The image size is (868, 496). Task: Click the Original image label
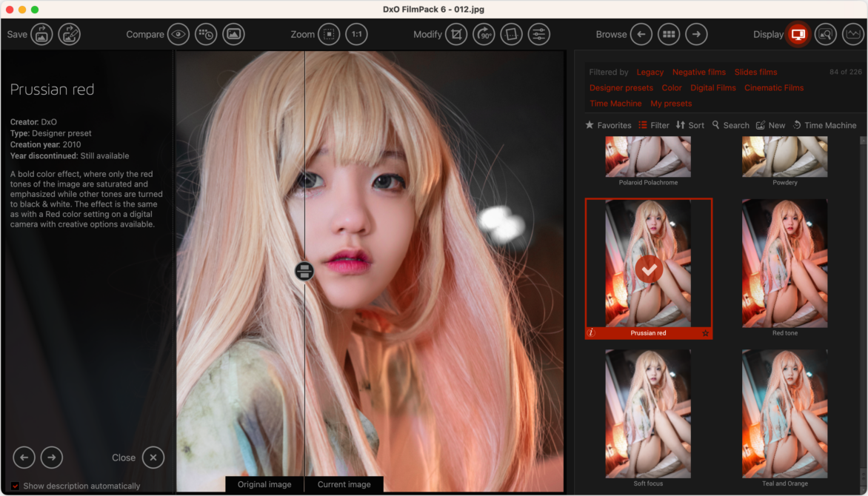(264, 484)
